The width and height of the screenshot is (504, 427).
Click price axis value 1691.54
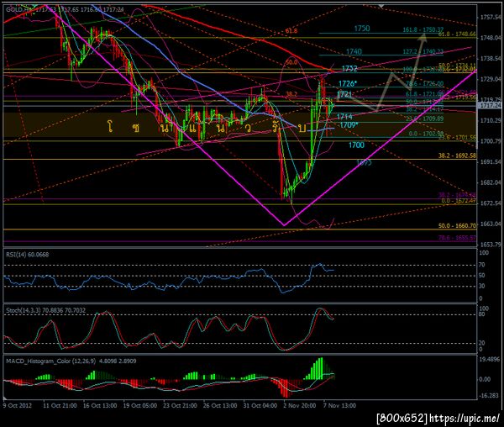pos(491,161)
